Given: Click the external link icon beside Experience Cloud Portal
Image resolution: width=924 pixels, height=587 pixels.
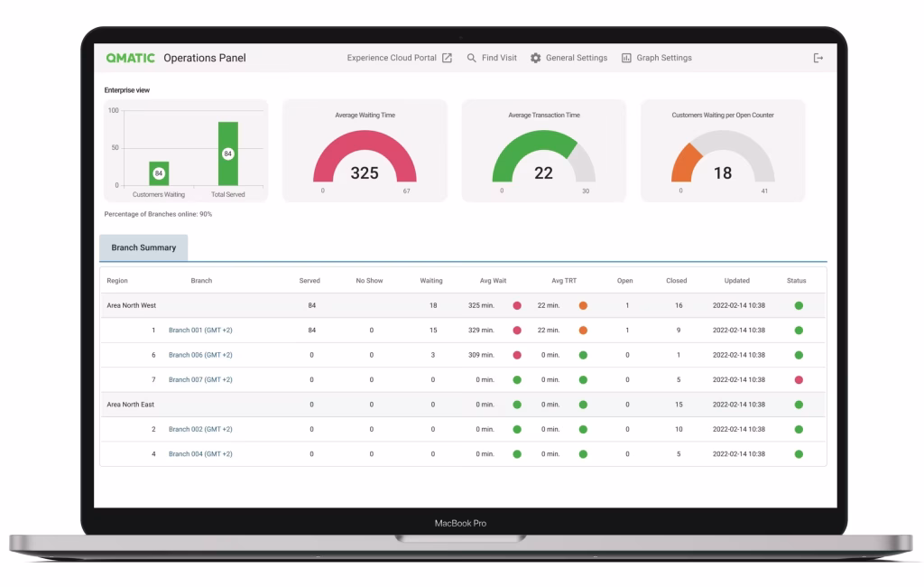Looking at the screenshot, I should [x=447, y=58].
